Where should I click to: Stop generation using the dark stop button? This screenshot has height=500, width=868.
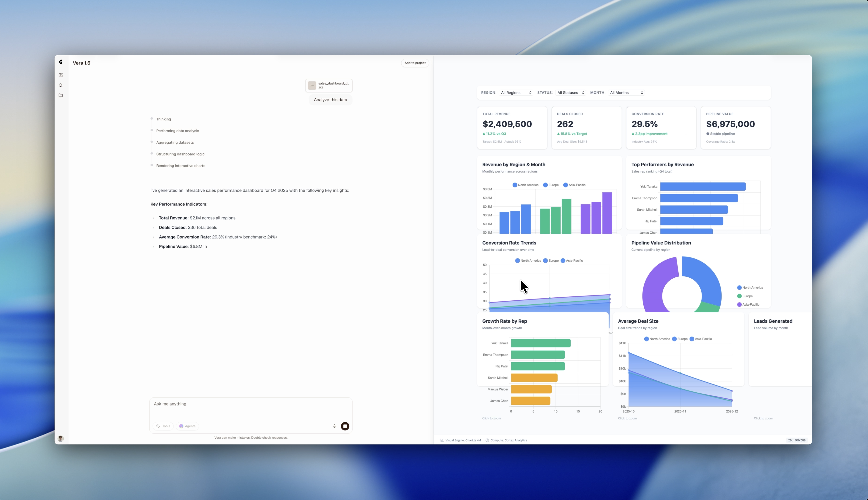(x=345, y=426)
